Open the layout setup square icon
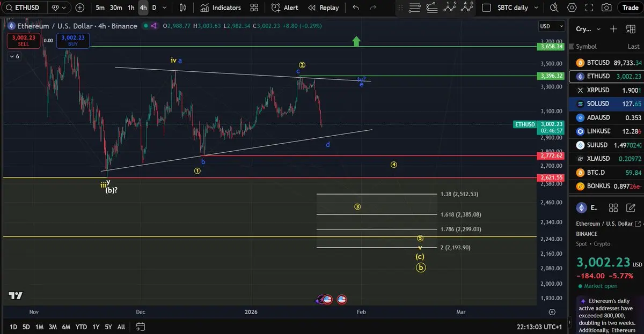 coord(486,8)
